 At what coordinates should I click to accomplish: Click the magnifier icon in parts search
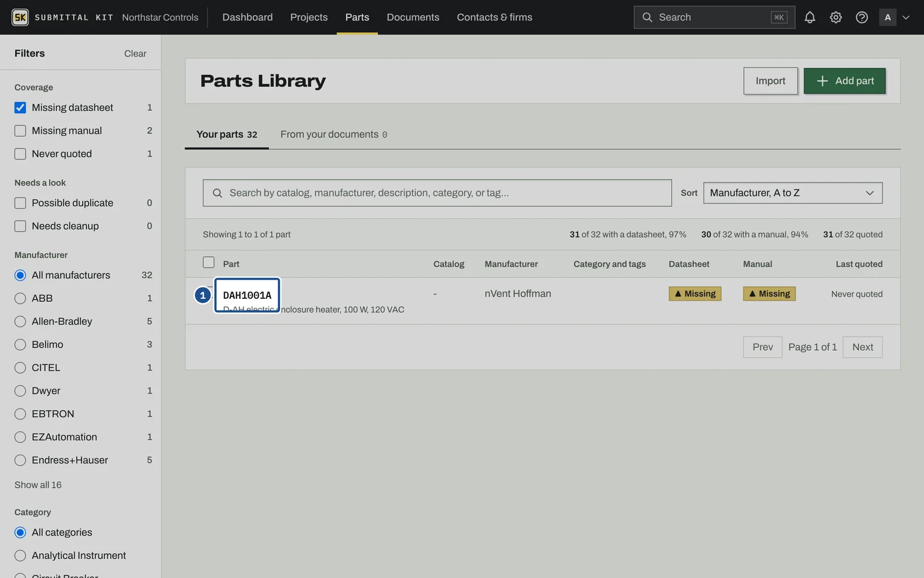tap(217, 193)
